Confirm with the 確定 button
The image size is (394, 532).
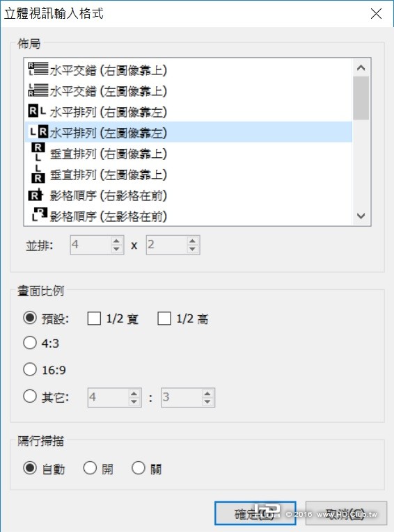tap(255, 513)
